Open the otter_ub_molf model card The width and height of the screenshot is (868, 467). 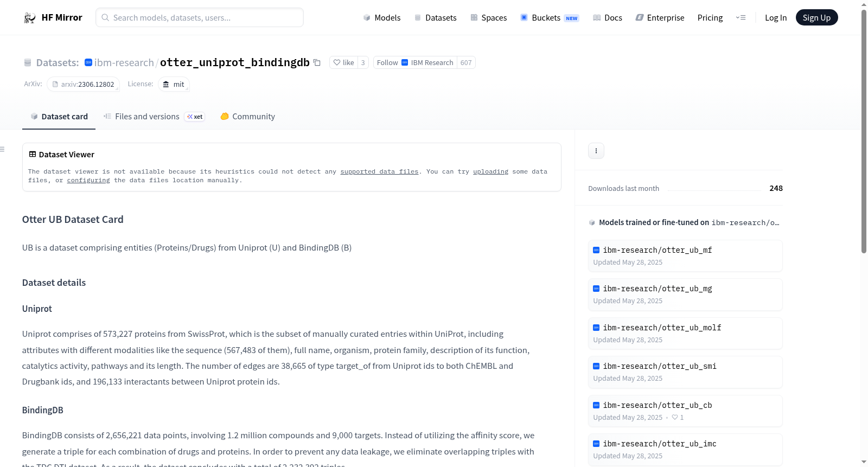[x=685, y=334]
